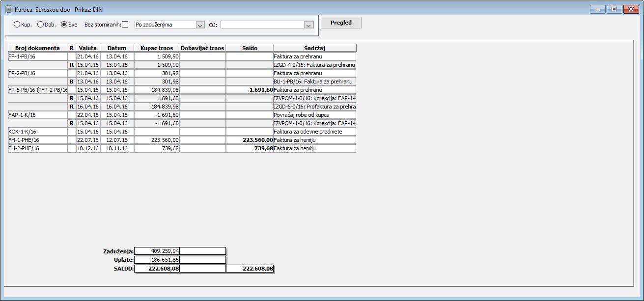Image resolution: width=644 pixels, height=301 pixels.
Task: Click the Zaduženja total field
Action: (157, 251)
